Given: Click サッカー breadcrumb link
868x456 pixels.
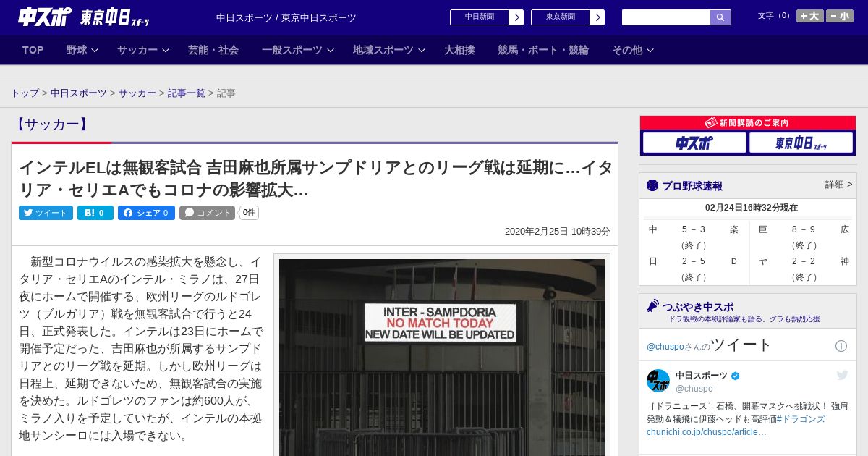Looking at the screenshot, I should coord(137,93).
